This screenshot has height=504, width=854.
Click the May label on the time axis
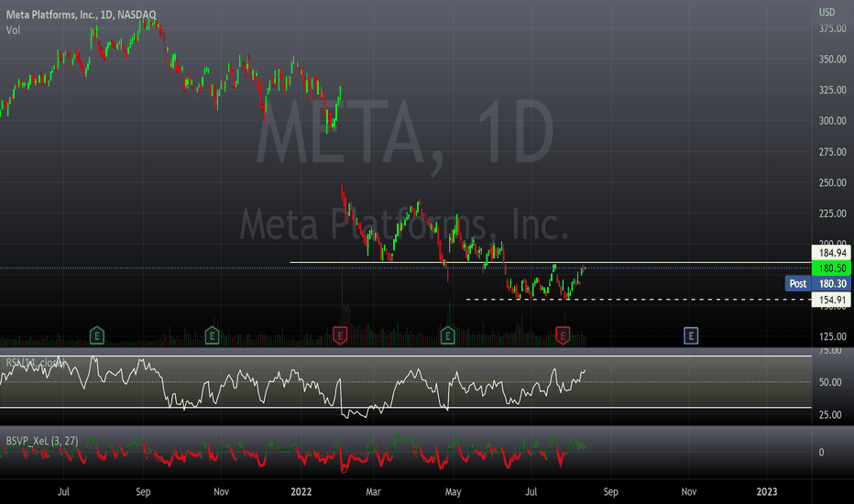pos(454,491)
